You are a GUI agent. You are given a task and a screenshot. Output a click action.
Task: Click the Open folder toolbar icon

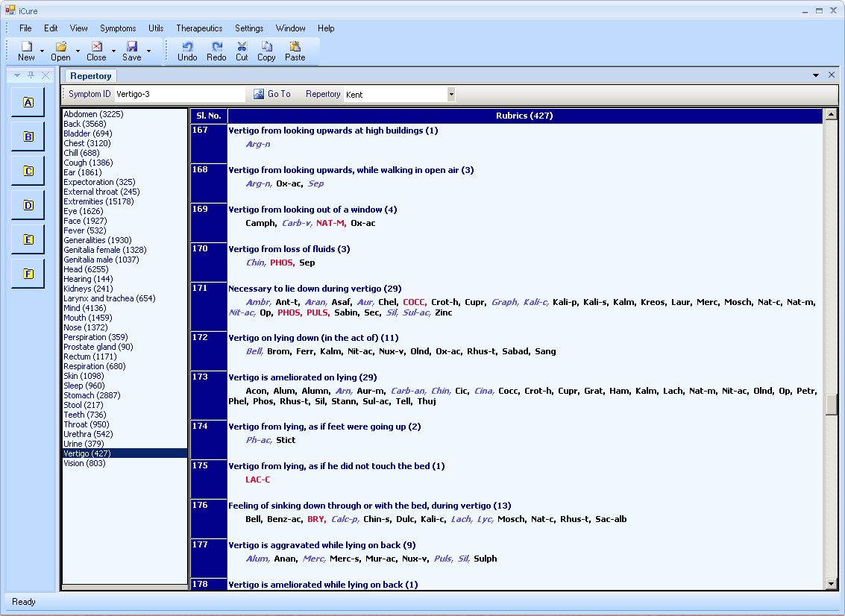[61, 46]
